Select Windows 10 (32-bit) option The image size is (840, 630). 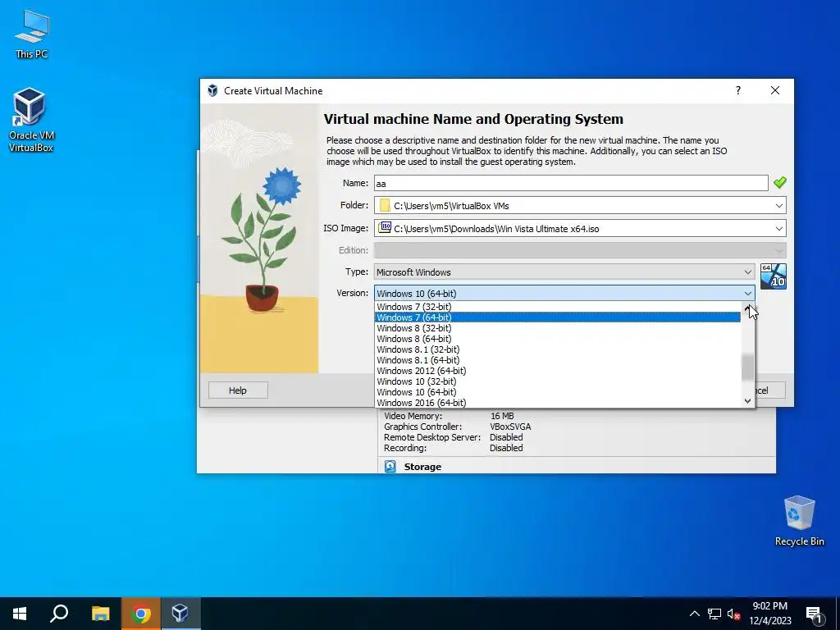557,381
